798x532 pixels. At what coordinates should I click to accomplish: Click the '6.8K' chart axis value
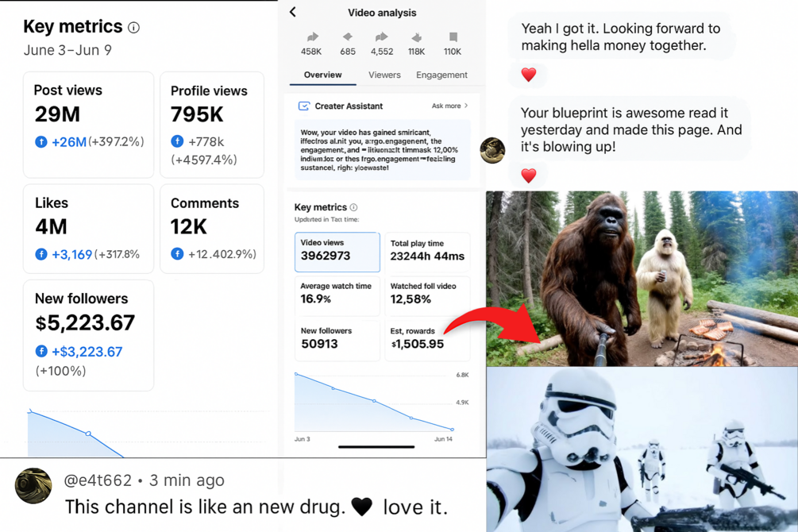pyautogui.click(x=463, y=375)
